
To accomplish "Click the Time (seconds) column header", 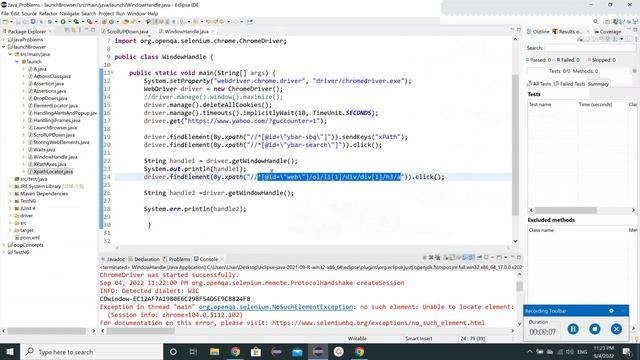I will coord(596,104).
